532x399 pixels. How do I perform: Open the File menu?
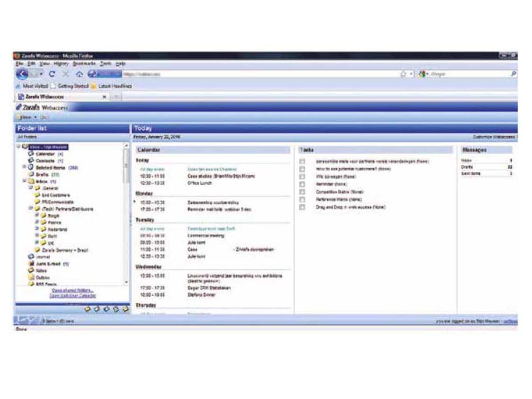click(x=19, y=64)
